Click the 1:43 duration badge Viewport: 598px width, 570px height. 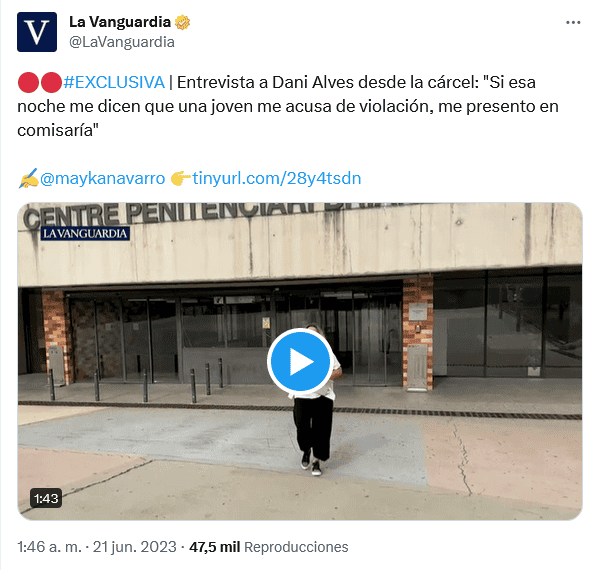point(46,498)
